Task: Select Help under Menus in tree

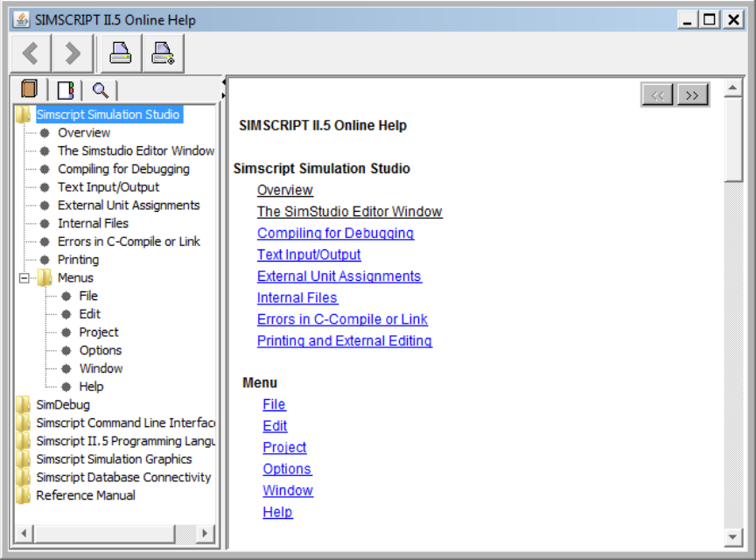Action: tap(91, 387)
